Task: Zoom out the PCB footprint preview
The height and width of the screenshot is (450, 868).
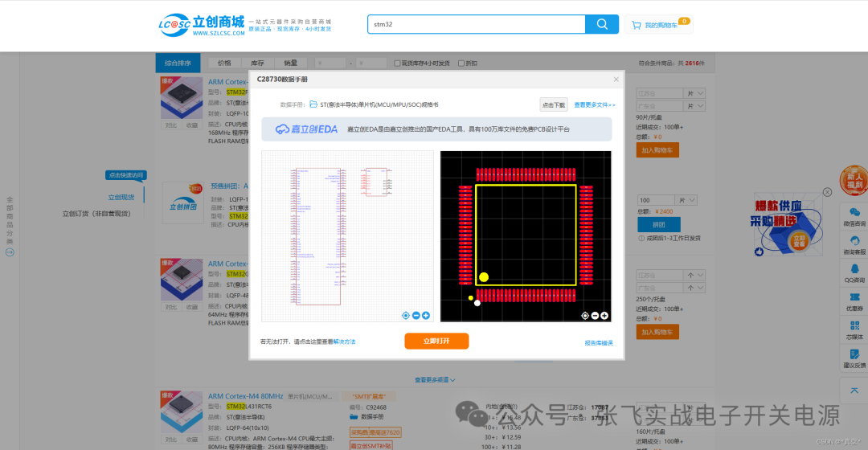Action: (x=595, y=316)
